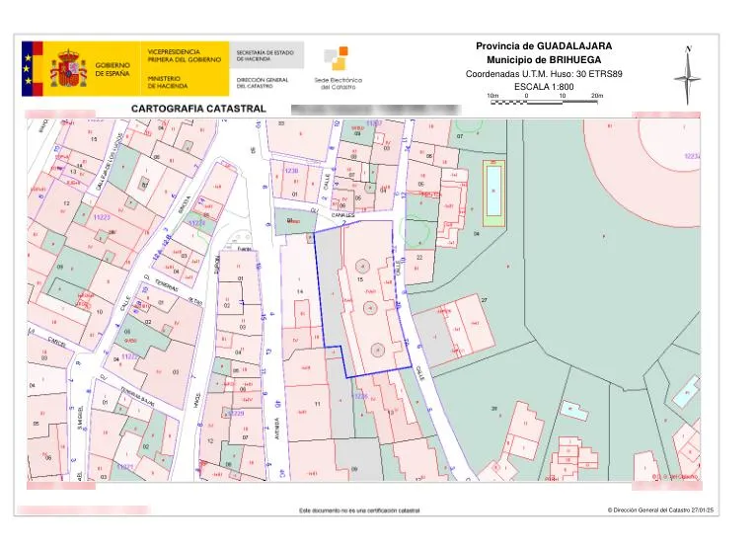Viewport: 756px width, 549px height.
Task: Click parcel number 22 on map
Action: [x=419, y=257]
